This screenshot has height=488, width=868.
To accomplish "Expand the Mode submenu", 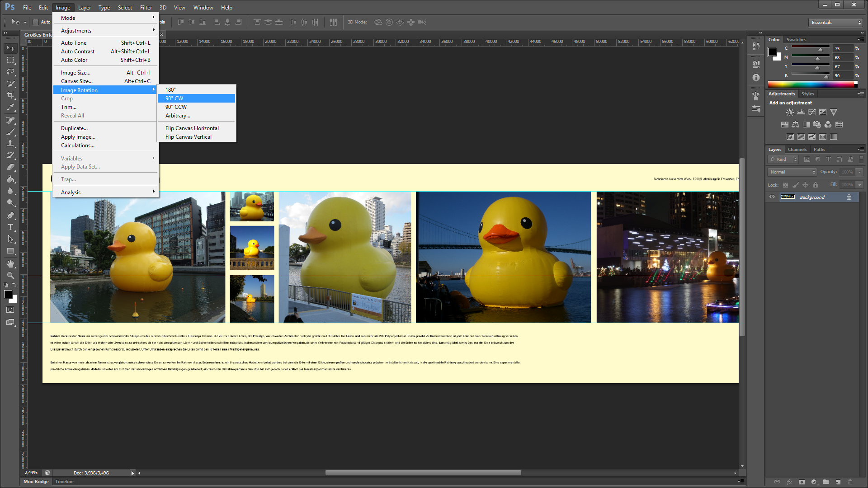I will [x=106, y=18].
